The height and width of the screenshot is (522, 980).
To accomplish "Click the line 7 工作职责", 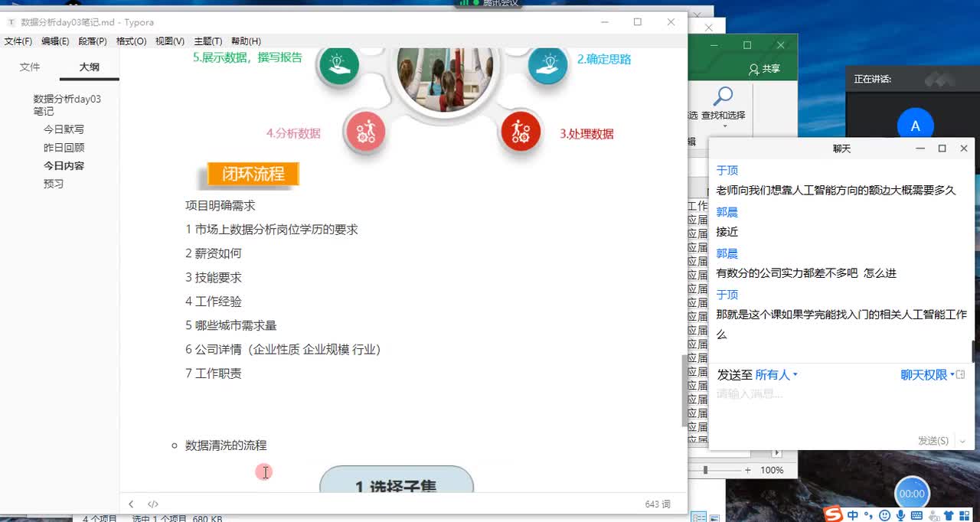I will pos(214,374).
